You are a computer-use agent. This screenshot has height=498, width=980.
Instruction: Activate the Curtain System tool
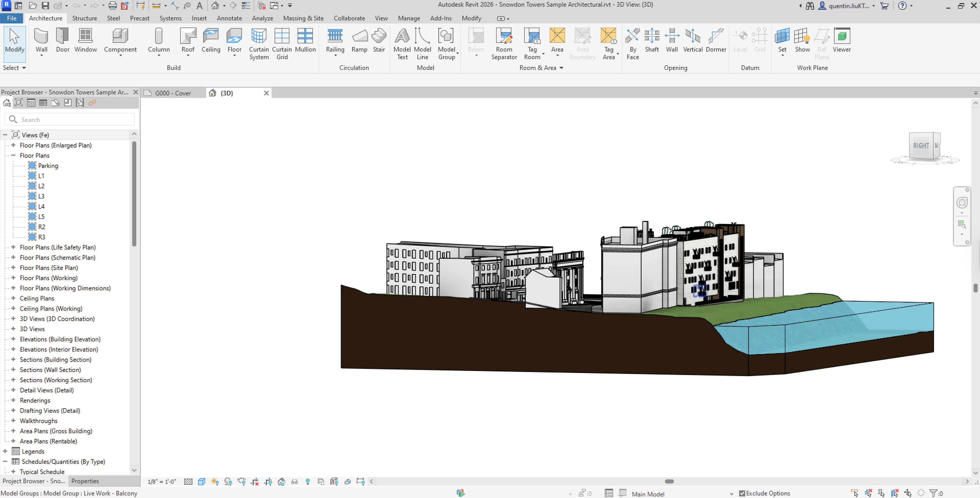pos(259,44)
